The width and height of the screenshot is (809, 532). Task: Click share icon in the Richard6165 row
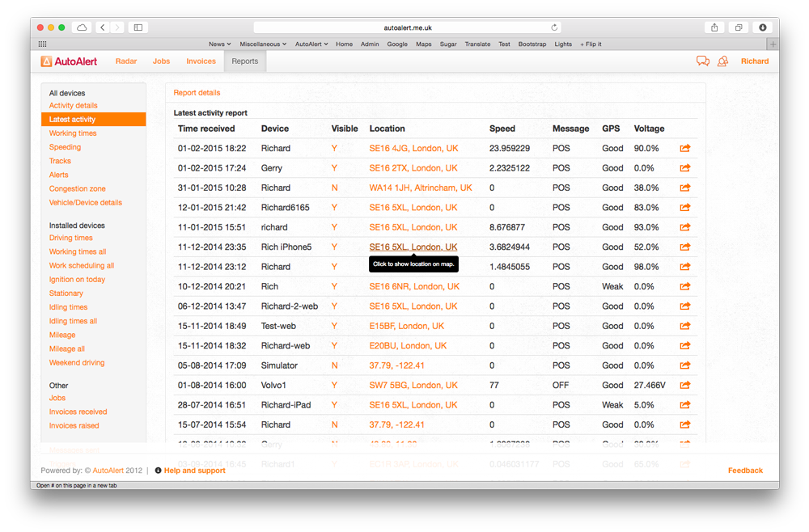point(684,208)
